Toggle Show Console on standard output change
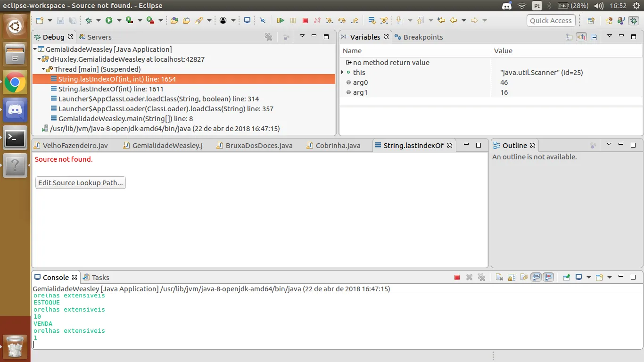This screenshot has width=644, height=362. point(536,277)
